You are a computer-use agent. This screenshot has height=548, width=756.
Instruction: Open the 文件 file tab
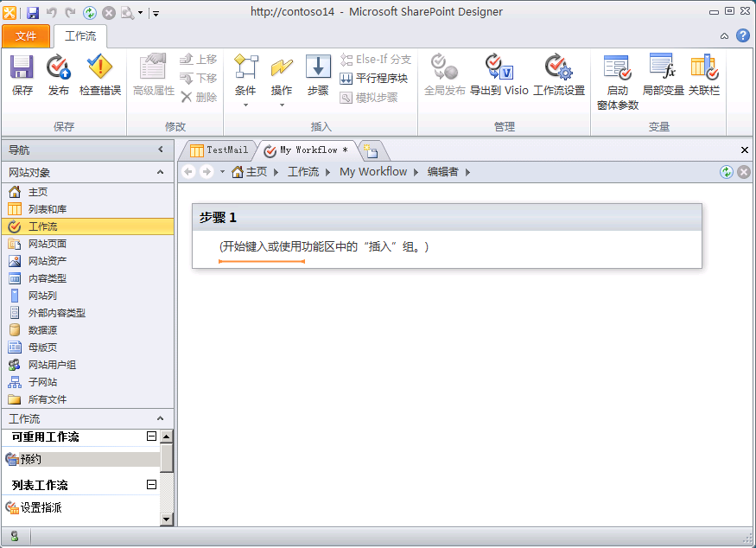(x=26, y=36)
